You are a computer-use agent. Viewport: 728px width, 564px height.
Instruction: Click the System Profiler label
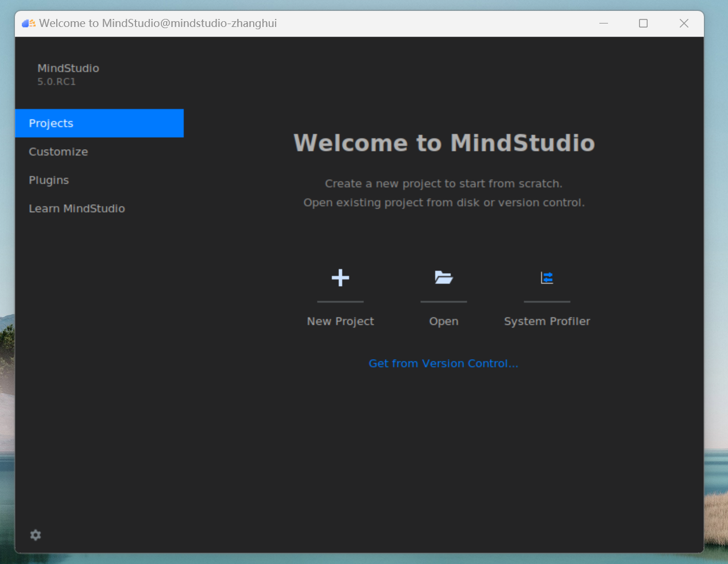tap(547, 321)
